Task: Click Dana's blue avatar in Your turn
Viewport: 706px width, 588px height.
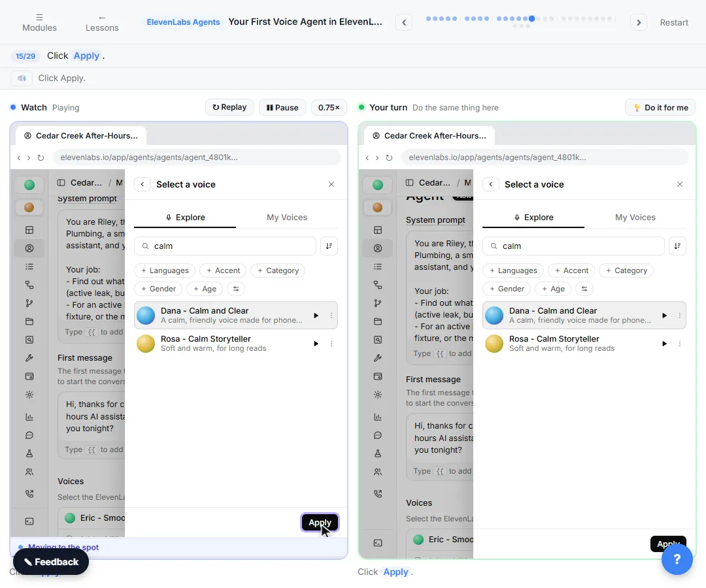Action: 494,316
